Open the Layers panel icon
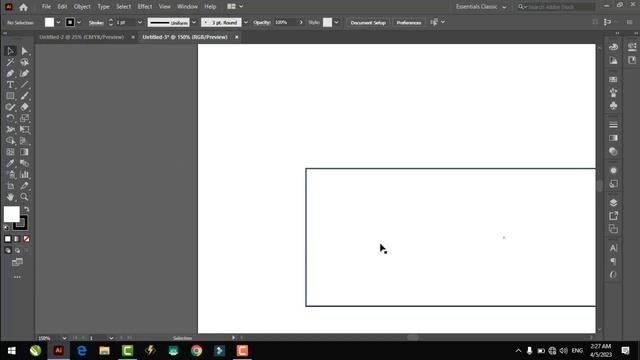This screenshot has width=640, height=360. 613,202
